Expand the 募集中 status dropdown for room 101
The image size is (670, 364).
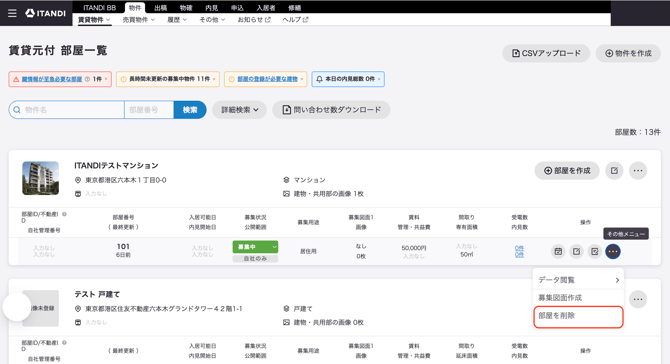tap(274, 247)
